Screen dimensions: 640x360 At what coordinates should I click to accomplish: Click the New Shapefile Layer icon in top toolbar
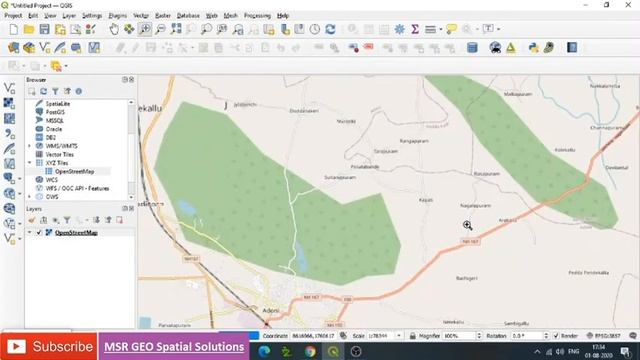point(44,48)
